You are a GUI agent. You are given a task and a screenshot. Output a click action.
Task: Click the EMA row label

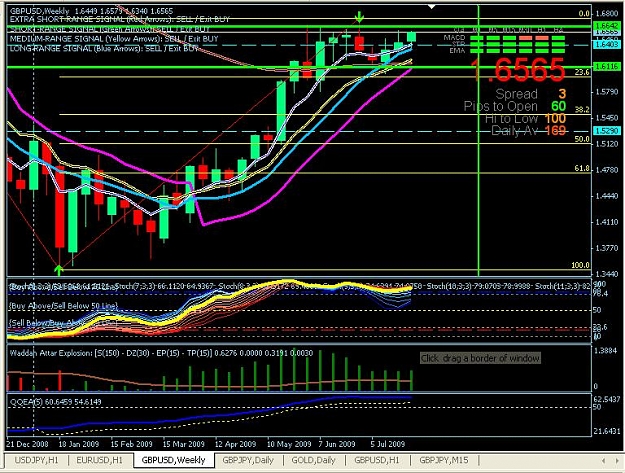457,51
